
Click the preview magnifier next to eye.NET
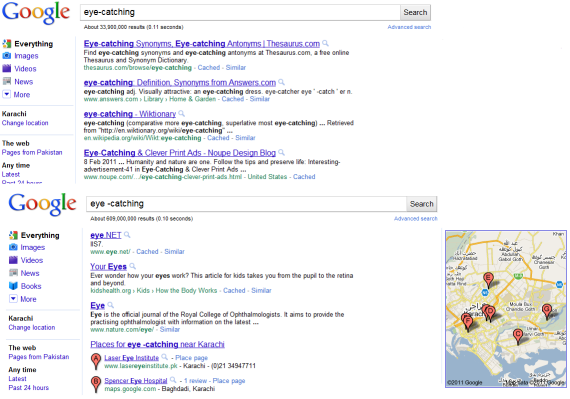coord(127,235)
